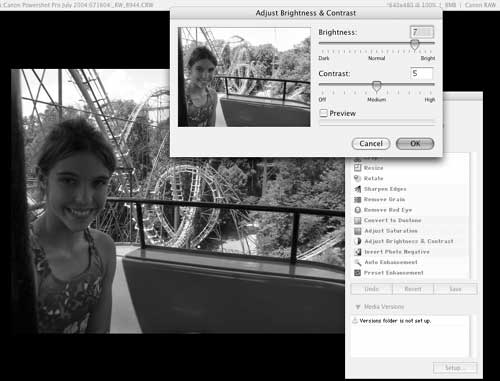Select the Resize tool icon
The width and height of the screenshot is (500, 381).
(x=357, y=168)
